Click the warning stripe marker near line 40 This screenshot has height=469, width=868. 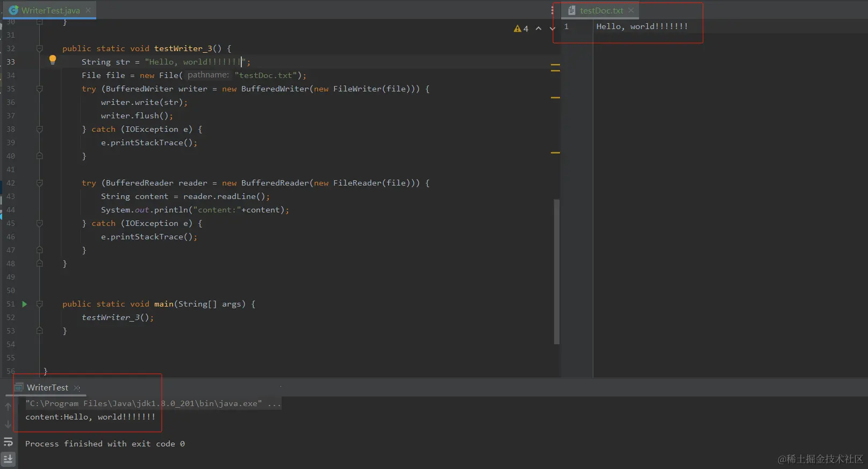555,153
